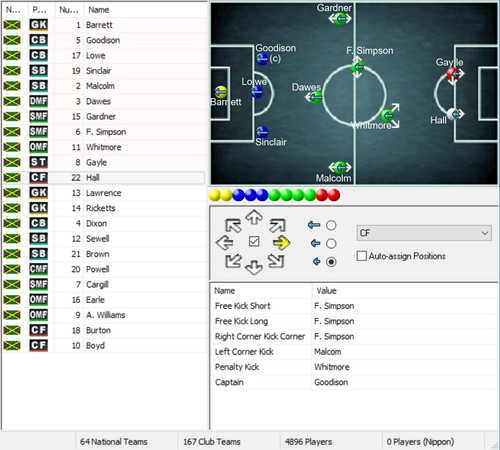Select Hall white marker on the pitch
Image resolution: width=500 pixels, height=450 pixels.
pos(453,114)
